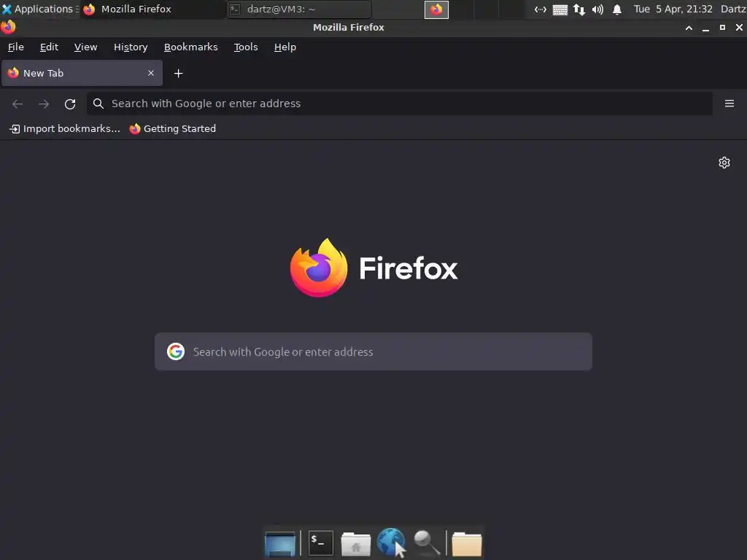Click the Firefox thumbnail in top panel
747x560 pixels.
click(436, 9)
